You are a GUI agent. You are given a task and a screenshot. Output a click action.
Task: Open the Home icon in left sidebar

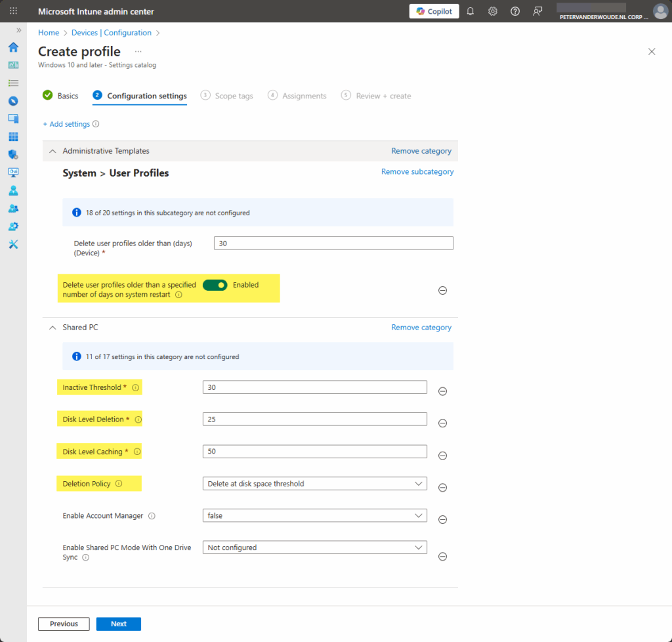pyautogui.click(x=13, y=47)
